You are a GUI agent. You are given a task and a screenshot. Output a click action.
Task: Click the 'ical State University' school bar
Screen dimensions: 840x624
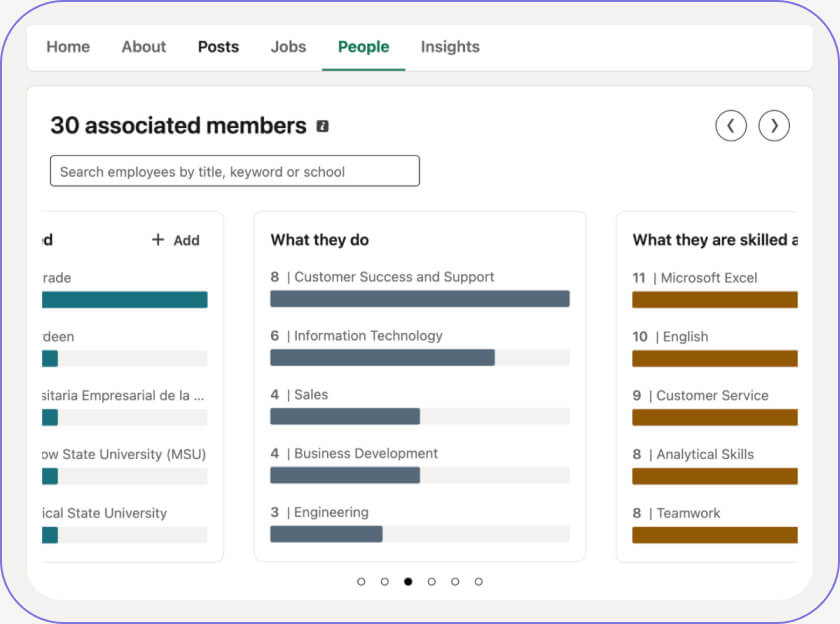125,535
